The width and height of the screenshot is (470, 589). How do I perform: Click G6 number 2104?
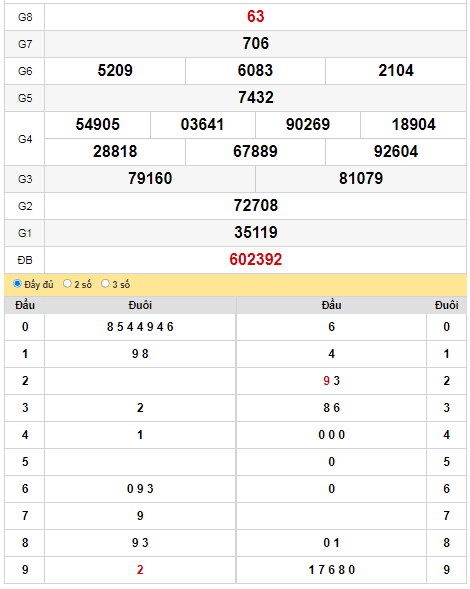point(396,71)
